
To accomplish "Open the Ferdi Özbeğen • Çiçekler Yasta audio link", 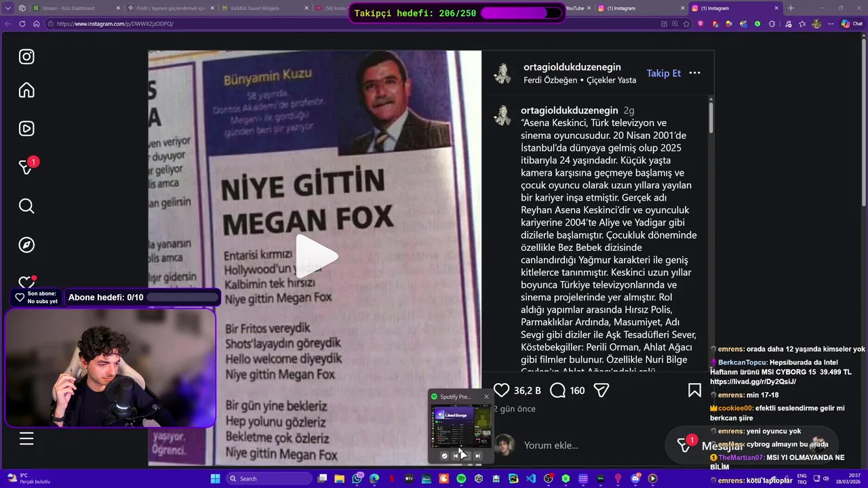I will click(580, 80).
